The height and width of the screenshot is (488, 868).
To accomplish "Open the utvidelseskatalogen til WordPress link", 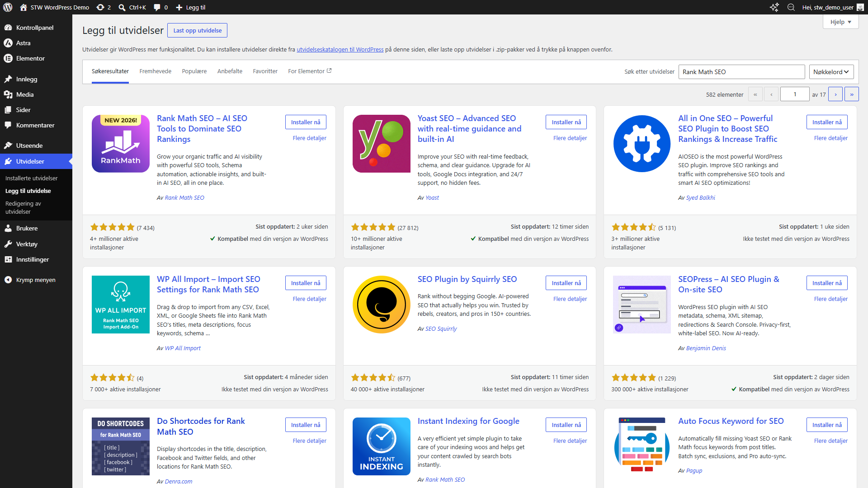I will 340,50.
